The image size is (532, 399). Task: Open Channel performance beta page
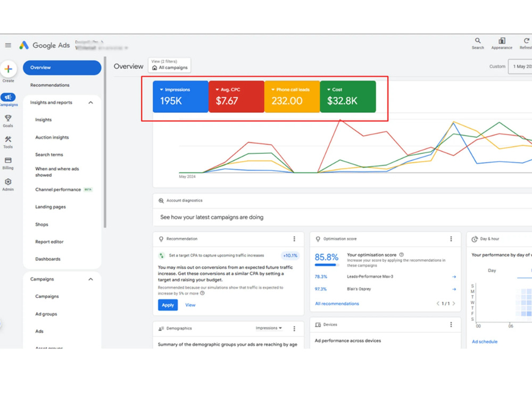click(58, 190)
